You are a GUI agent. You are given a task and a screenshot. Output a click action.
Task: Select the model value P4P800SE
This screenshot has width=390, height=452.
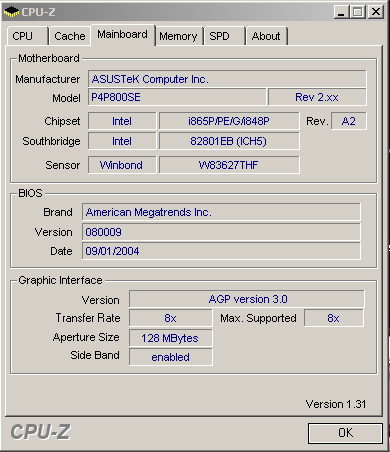(177, 97)
